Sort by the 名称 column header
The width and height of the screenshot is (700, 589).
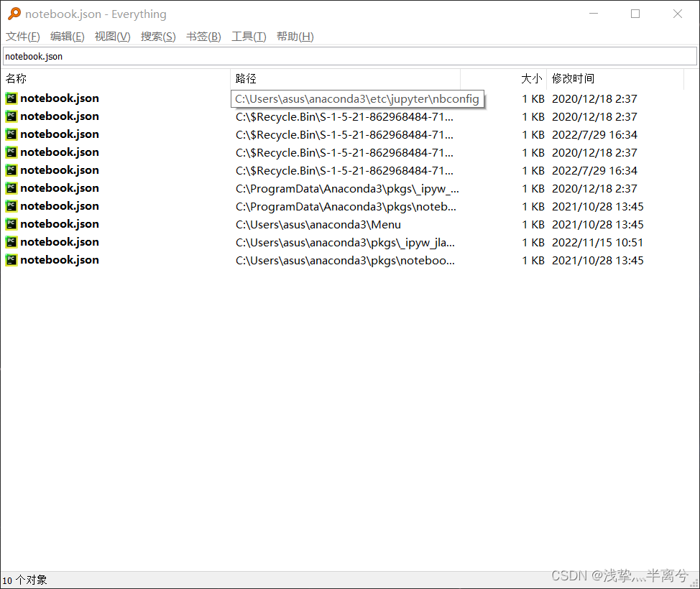115,78
